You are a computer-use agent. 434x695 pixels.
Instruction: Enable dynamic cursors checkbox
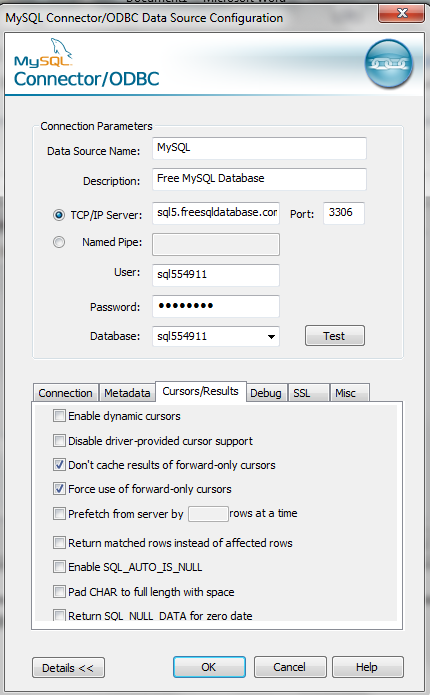coord(59,416)
